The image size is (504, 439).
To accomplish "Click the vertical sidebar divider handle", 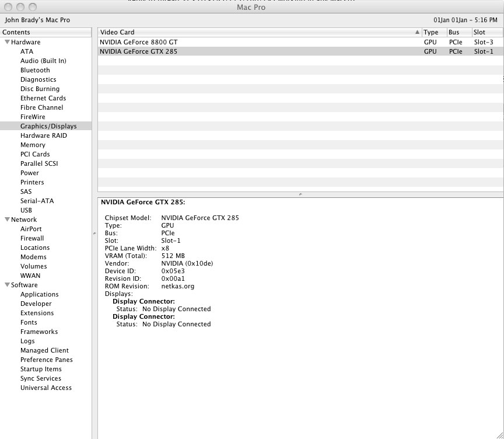I will point(94,233).
